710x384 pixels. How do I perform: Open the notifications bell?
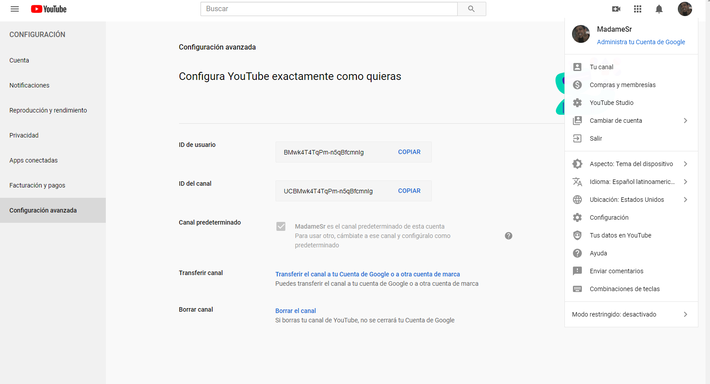coord(659,9)
